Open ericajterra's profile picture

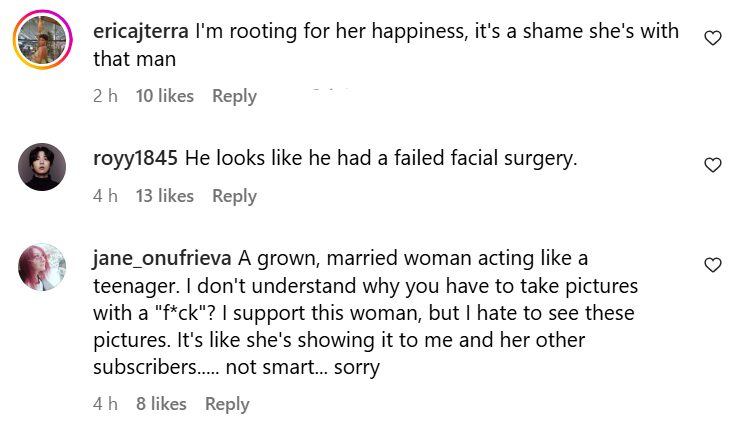pos(42,40)
